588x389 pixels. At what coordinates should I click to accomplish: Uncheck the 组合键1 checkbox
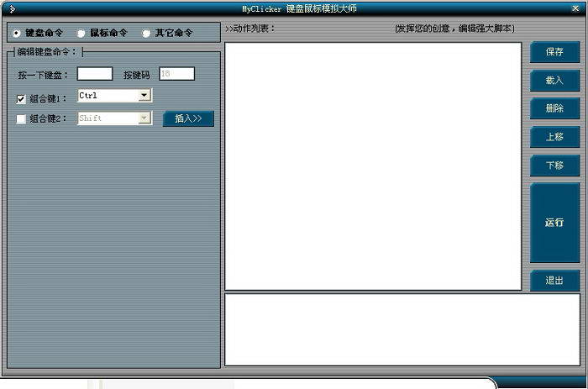(21, 98)
